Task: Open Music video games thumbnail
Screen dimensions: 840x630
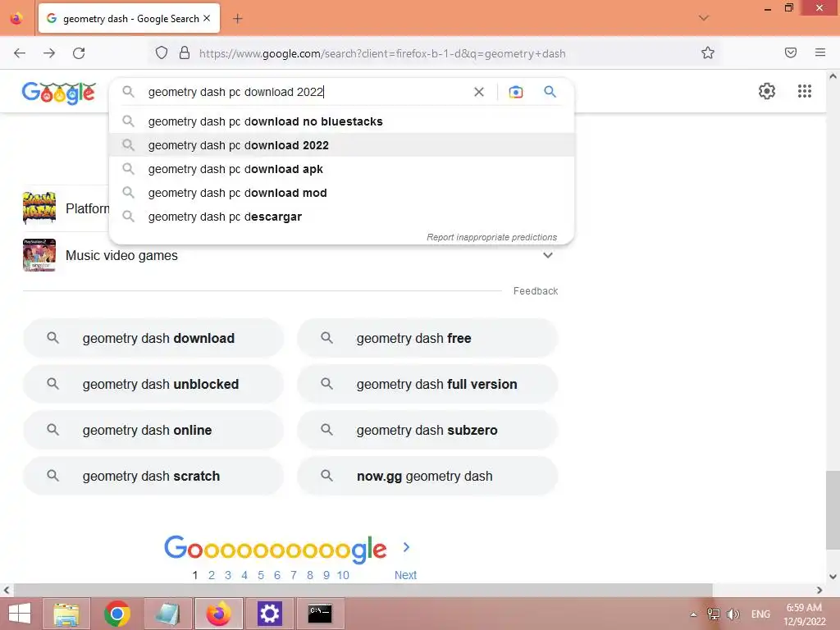Action: click(39, 255)
